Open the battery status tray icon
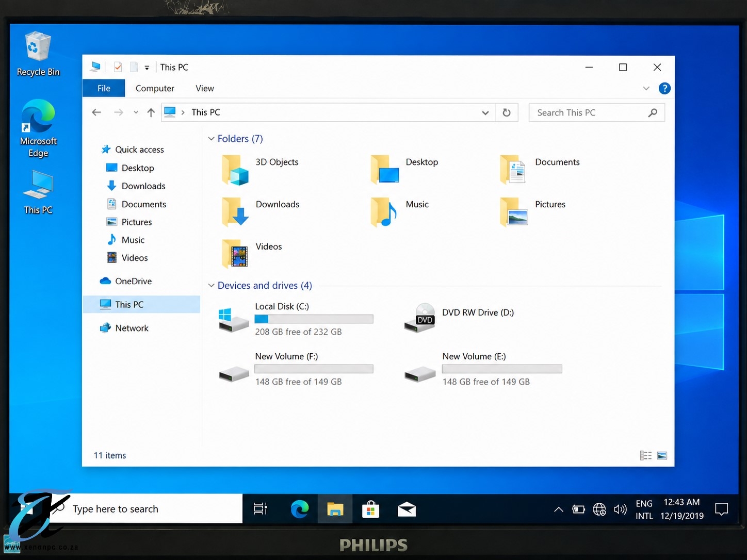 pos(578,509)
